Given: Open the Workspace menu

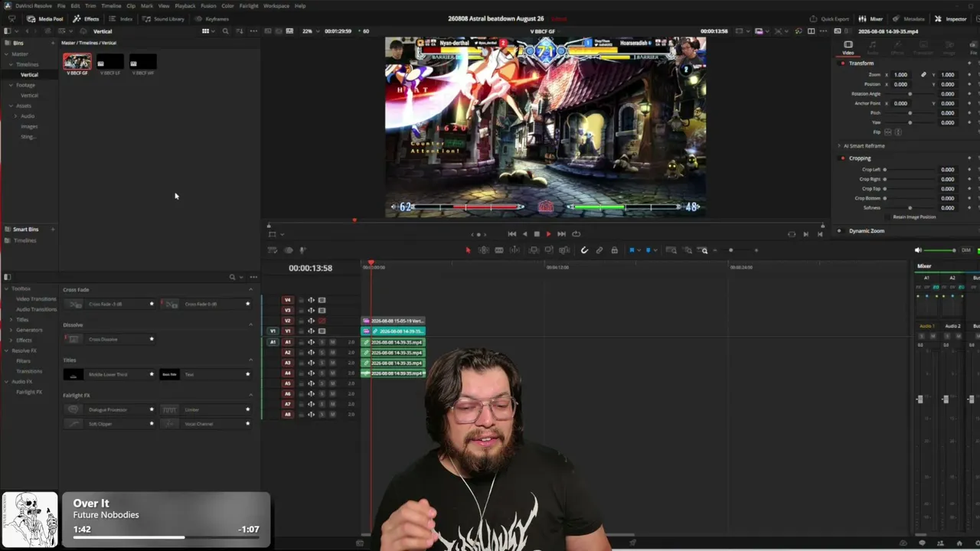Looking at the screenshot, I should click(x=276, y=5).
